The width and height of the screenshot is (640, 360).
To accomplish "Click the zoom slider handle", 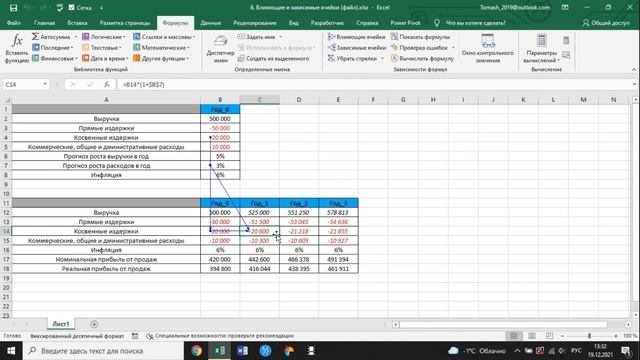I will click(x=589, y=336).
